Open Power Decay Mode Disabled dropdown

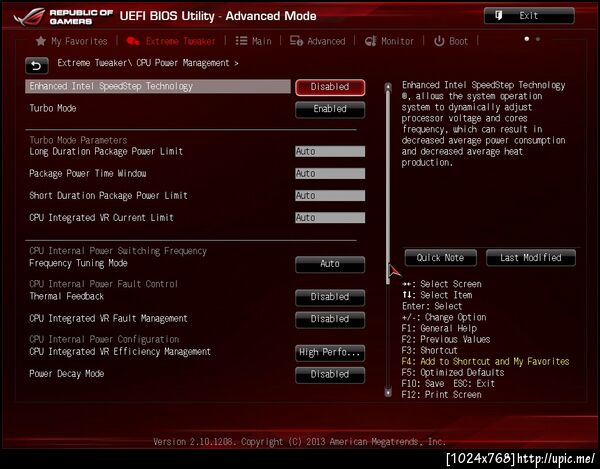pos(330,375)
